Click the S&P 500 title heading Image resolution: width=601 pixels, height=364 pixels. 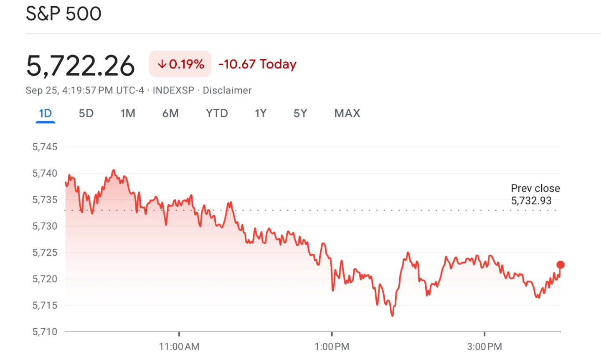tap(63, 13)
